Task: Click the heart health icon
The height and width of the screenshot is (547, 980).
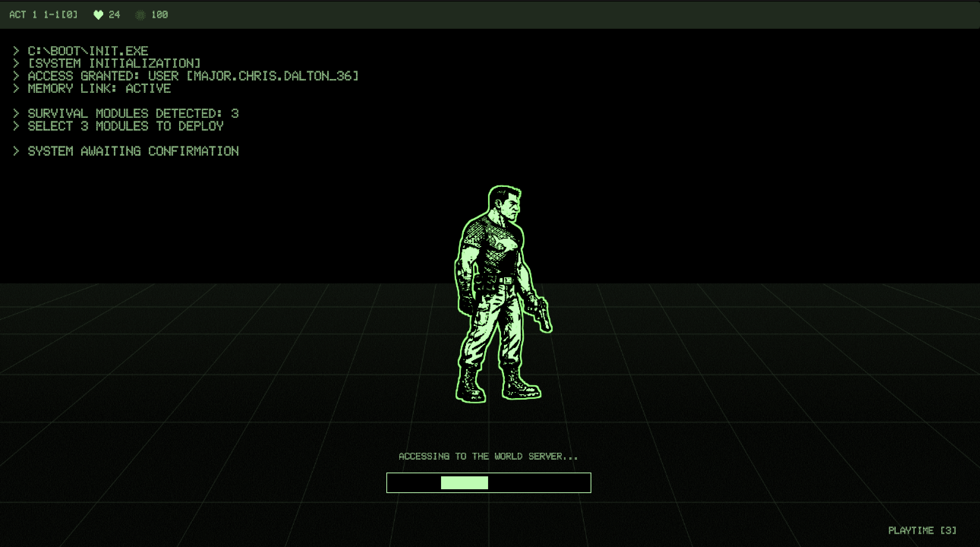Action: point(98,15)
